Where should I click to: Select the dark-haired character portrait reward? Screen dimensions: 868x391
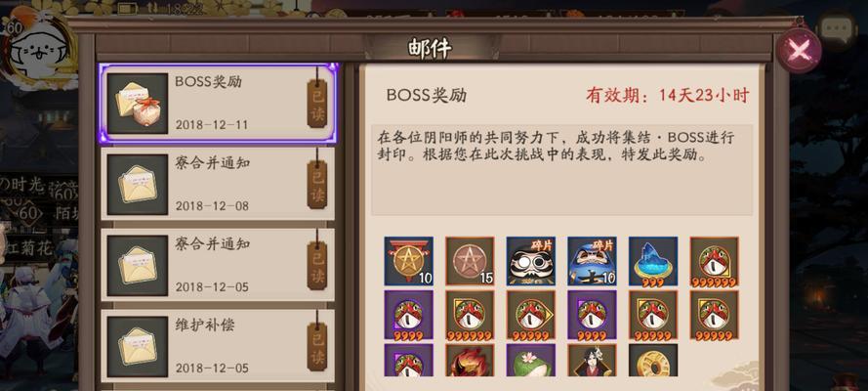click(x=592, y=361)
